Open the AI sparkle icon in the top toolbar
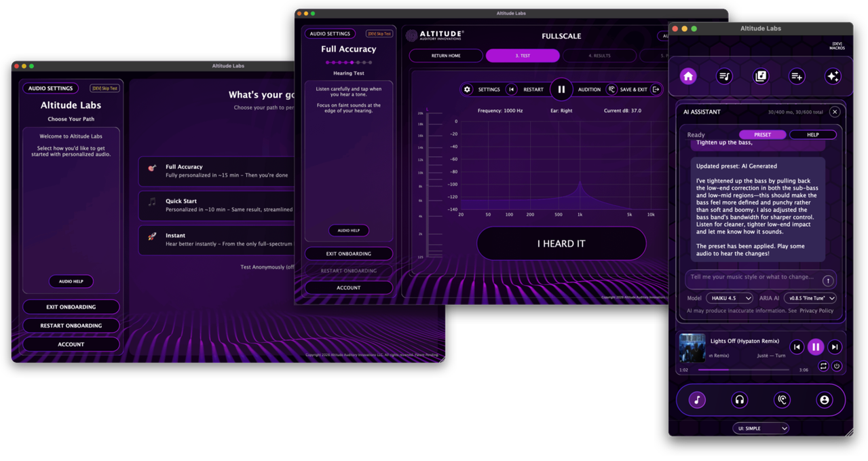Image resolution: width=868 pixels, height=461 pixels. (833, 76)
